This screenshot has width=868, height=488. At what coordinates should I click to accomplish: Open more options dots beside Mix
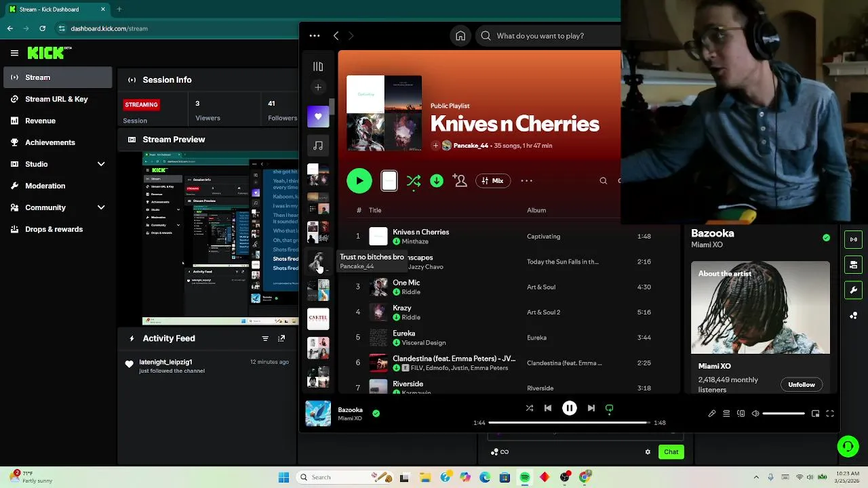pyautogui.click(x=527, y=181)
